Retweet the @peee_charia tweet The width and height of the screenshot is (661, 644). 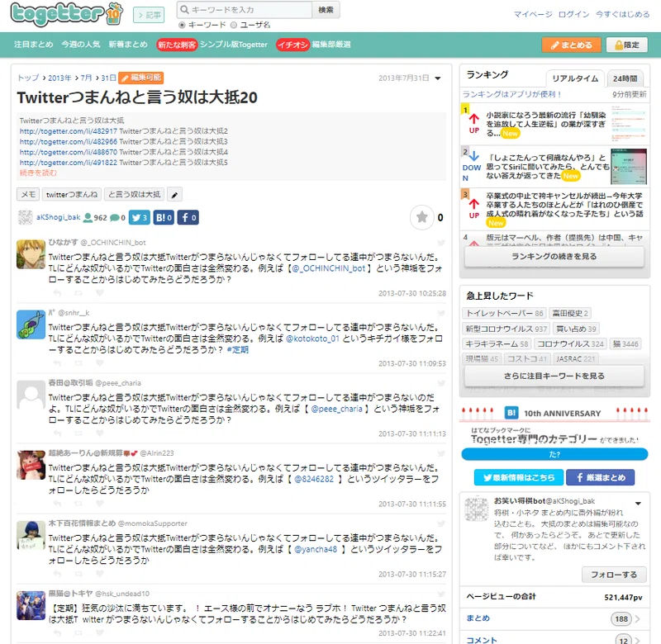(78, 433)
